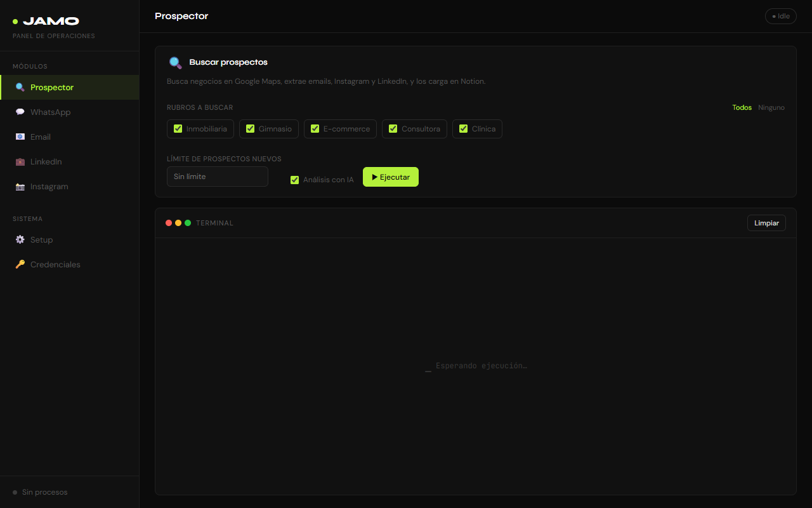
Task: Disable the Gimnasio checkbox
Action: point(250,128)
